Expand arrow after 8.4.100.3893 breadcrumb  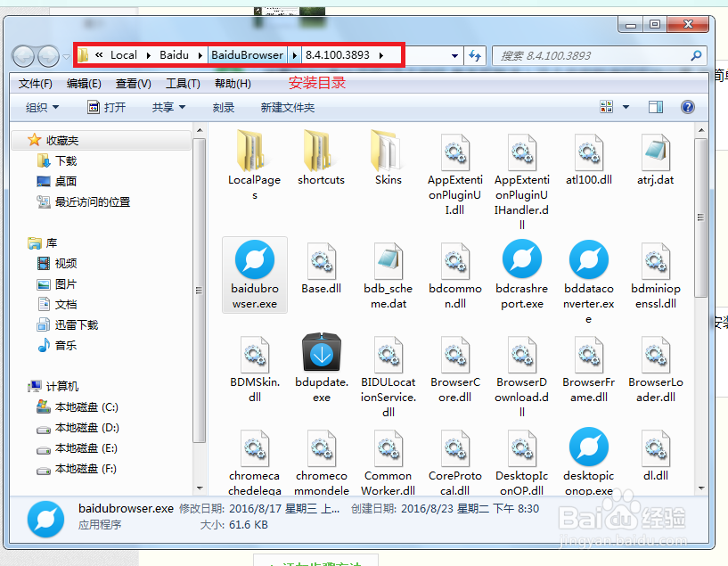381,56
